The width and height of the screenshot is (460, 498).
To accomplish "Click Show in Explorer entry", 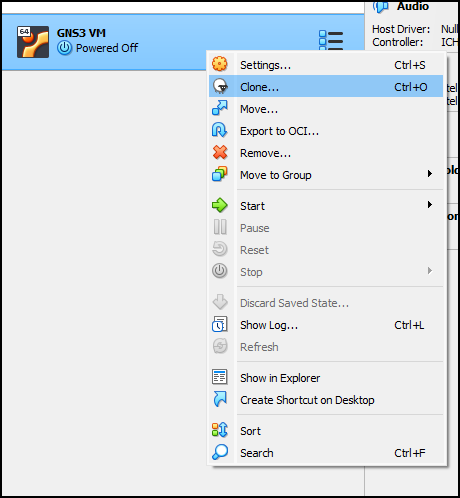I will coord(326,378).
